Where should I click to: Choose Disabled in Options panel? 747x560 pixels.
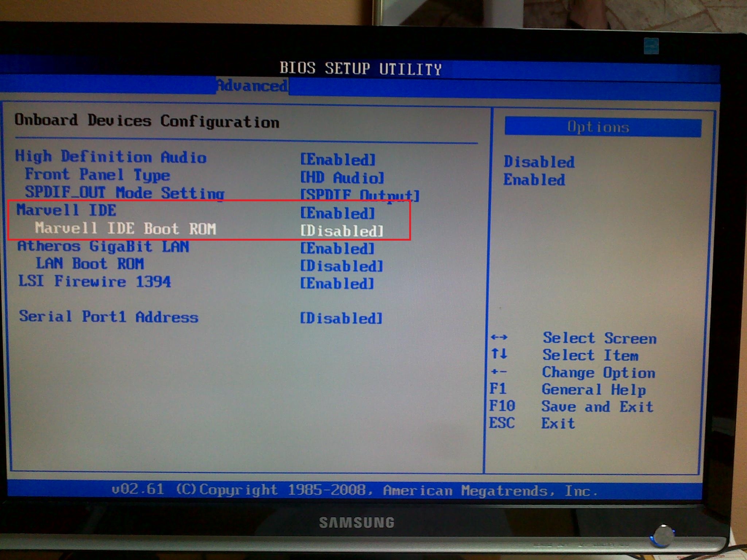(539, 162)
